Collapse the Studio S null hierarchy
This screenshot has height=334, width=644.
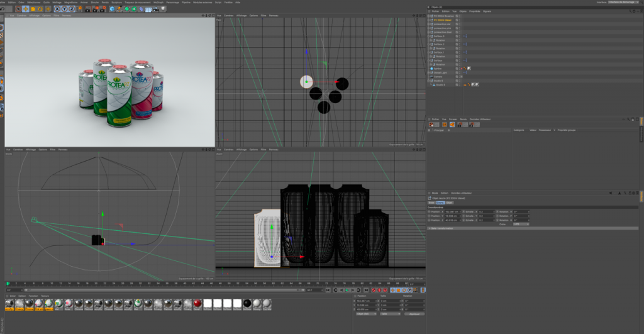tap(428, 81)
